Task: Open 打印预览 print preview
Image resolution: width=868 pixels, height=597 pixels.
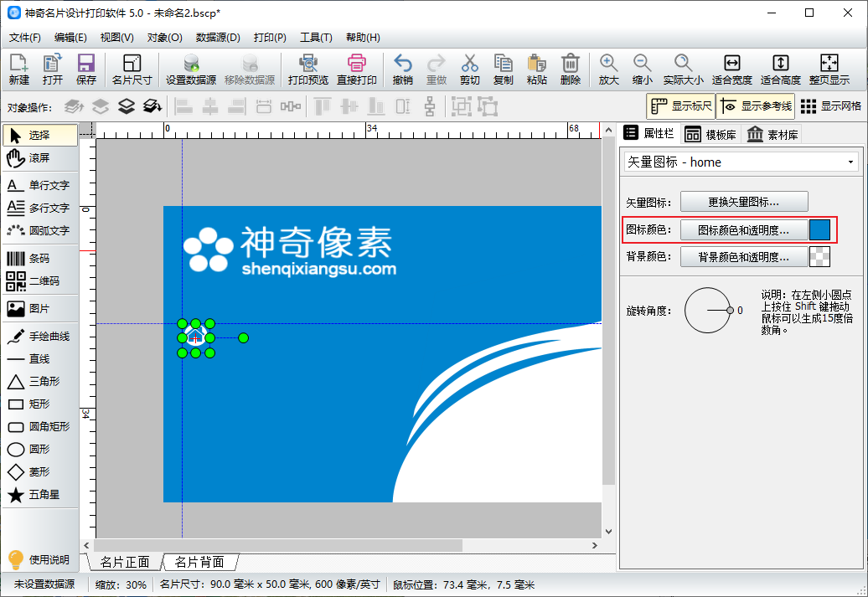Action: coord(308,69)
